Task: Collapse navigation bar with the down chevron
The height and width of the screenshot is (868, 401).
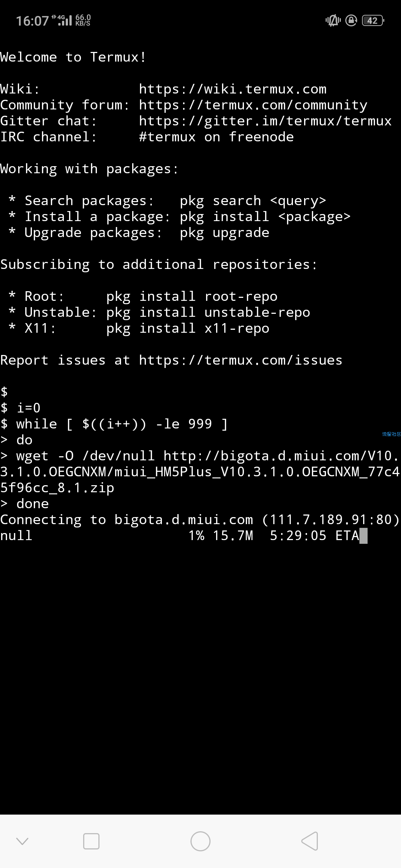Action: tap(22, 841)
